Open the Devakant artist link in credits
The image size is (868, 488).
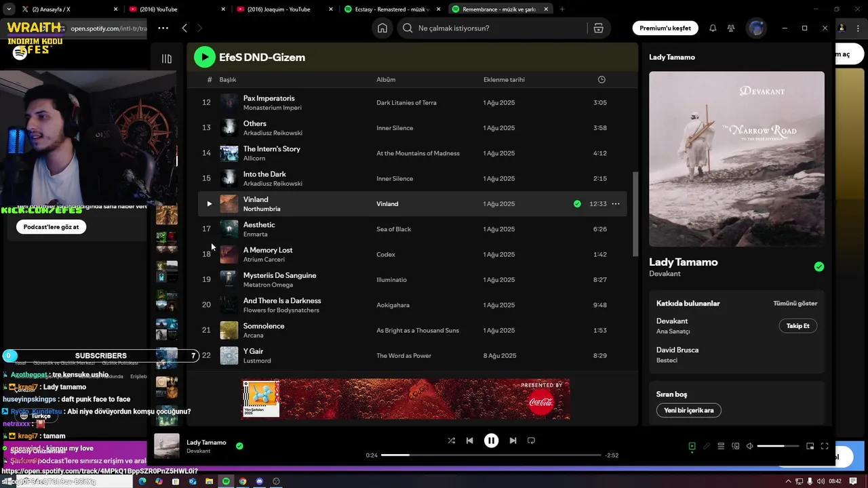click(x=672, y=321)
